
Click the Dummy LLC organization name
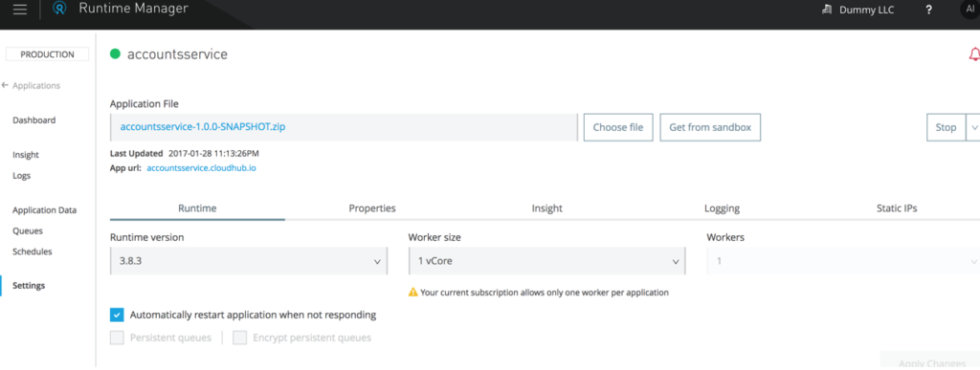tap(868, 10)
